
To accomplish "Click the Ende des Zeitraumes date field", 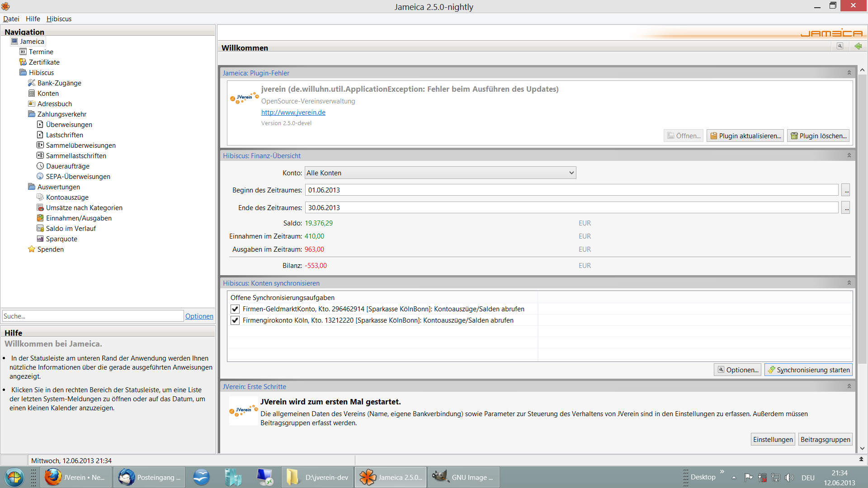I will [x=572, y=207].
